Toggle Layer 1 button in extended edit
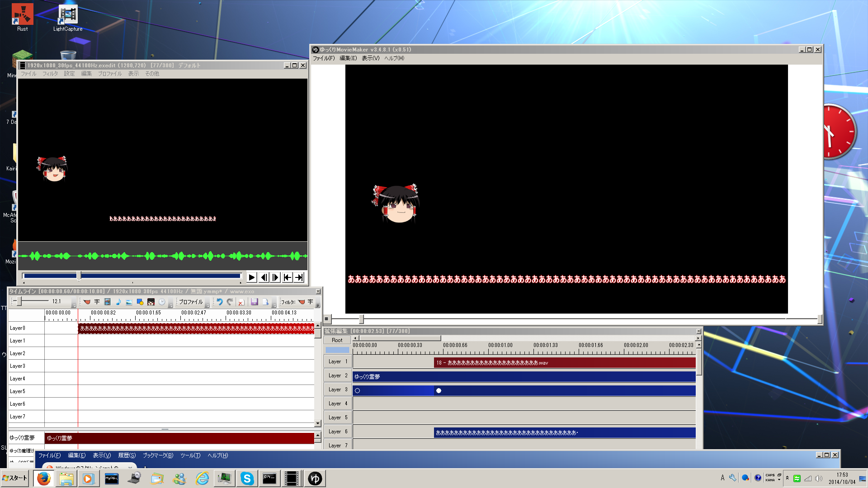 pos(338,361)
